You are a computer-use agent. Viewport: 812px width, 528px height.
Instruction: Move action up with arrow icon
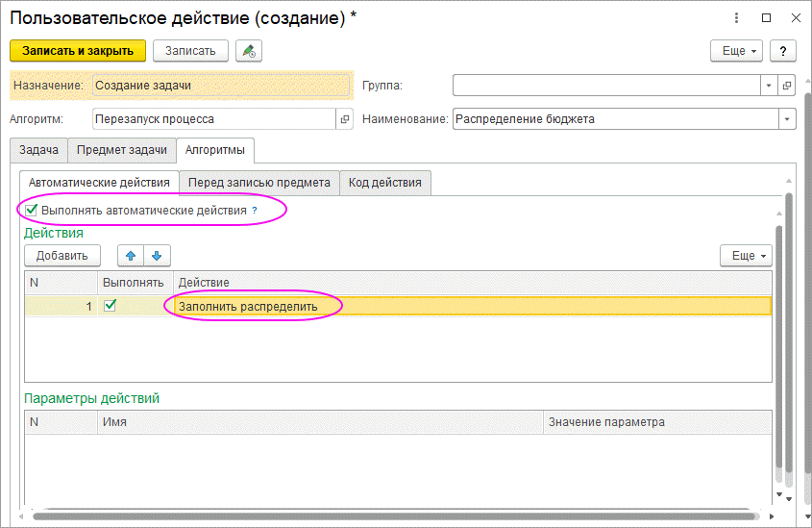click(131, 255)
